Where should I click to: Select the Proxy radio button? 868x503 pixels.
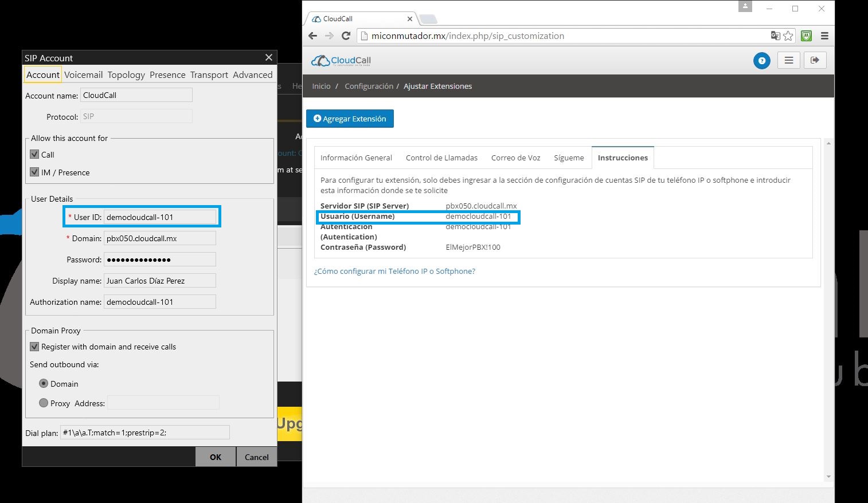pyautogui.click(x=44, y=403)
